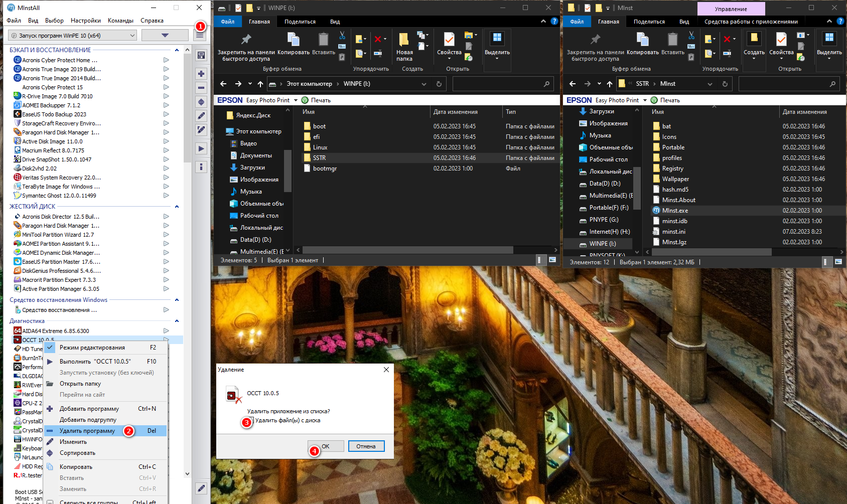Viewport: 847px width, 504px height.
Task: Click the paste icon in the MInst window ribbon
Action: click(672, 39)
